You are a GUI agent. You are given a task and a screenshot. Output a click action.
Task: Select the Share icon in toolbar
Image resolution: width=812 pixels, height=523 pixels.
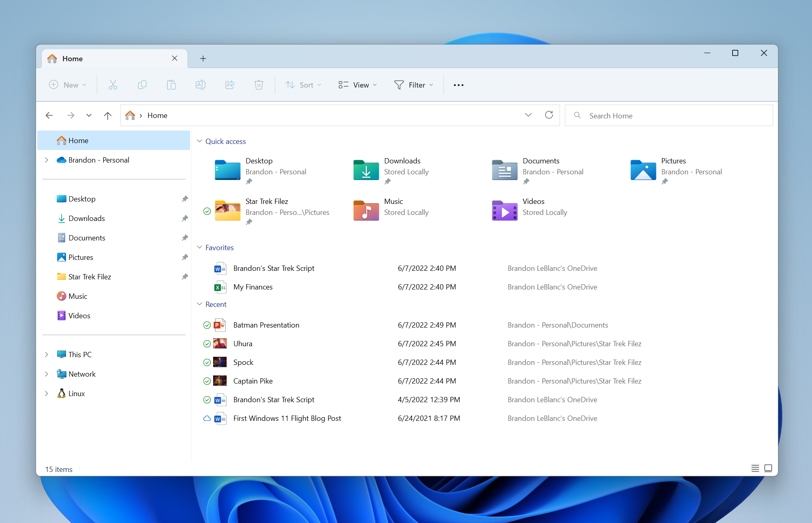click(x=230, y=85)
